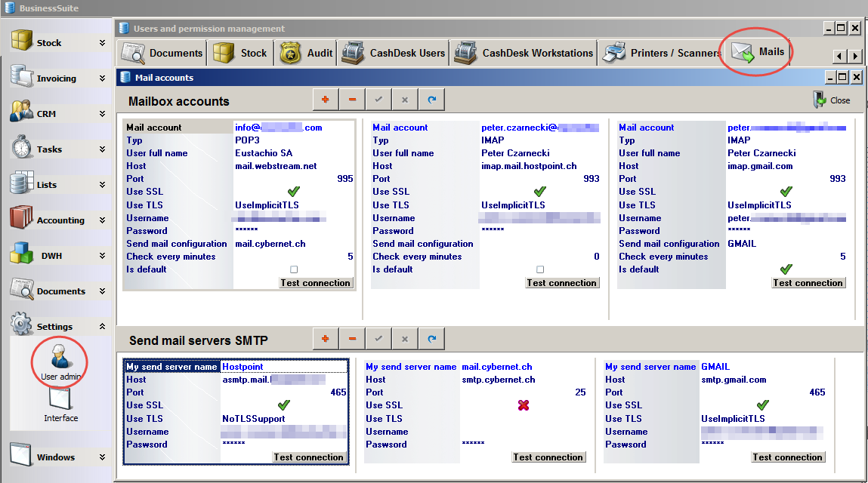Collapse the Settings sidebar section
The image size is (868, 483).
click(x=102, y=327)
